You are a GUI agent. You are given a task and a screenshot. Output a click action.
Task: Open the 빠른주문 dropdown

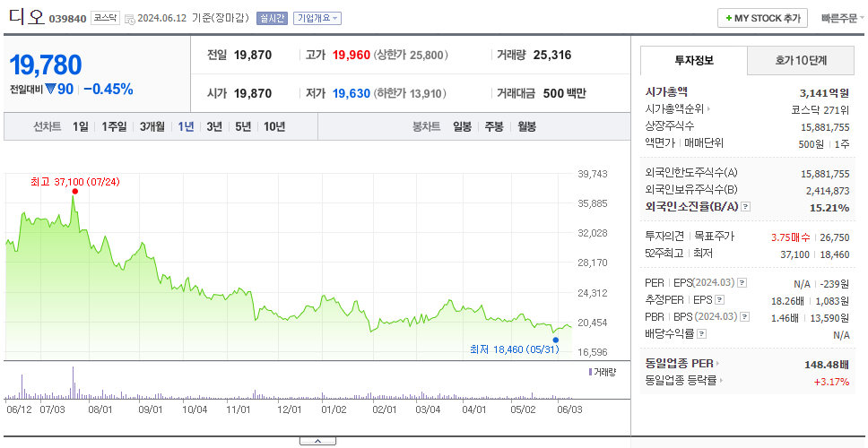(x=843, y=18)
